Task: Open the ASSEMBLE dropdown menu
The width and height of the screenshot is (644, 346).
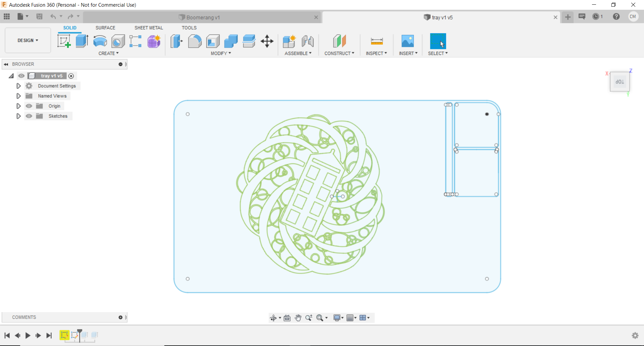Action: tap(298, 53)
